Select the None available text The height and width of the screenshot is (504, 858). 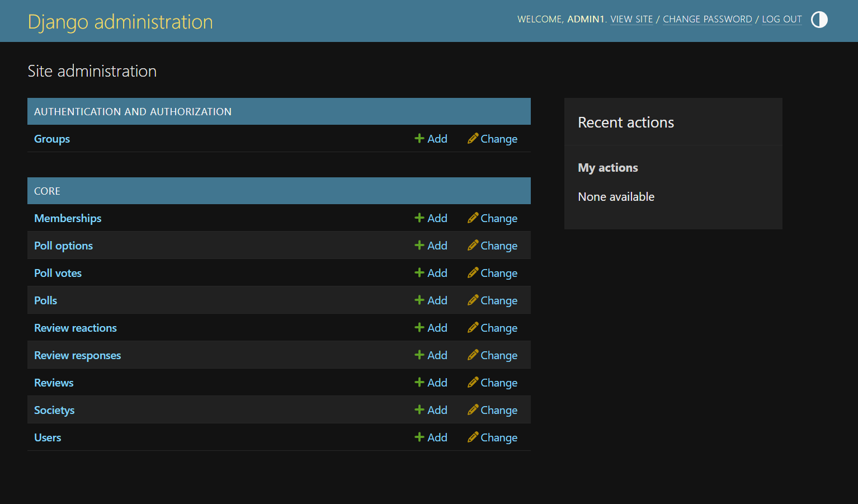click(616, 197)
